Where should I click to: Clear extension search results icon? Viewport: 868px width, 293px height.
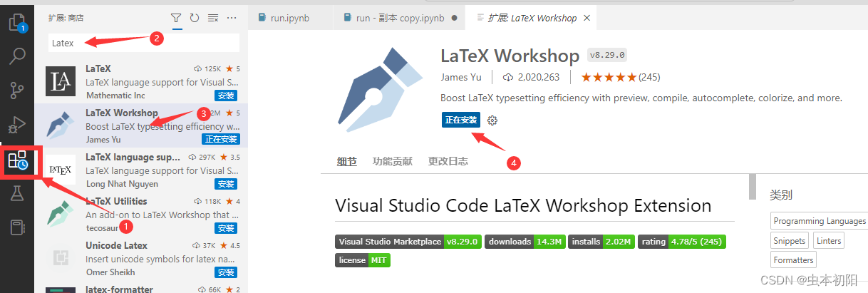(212, 17)
